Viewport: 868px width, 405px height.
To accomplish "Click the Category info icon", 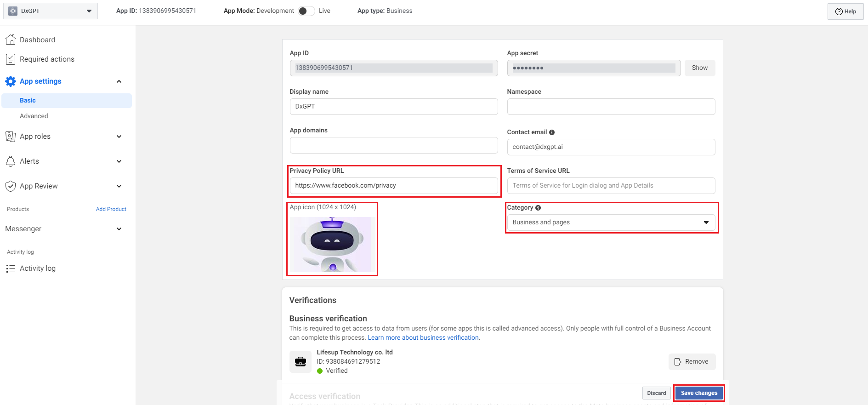I will pyautogui.click(x=538, y=208).
